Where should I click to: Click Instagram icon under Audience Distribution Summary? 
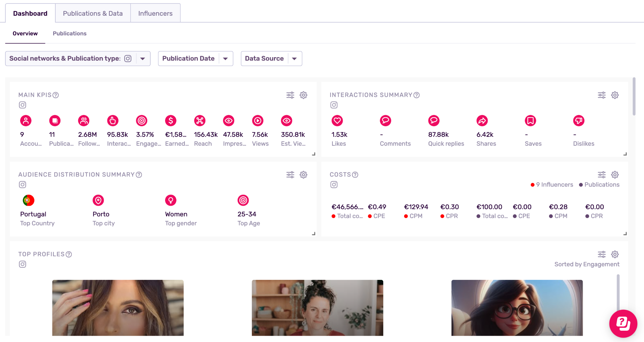point(22,185)
